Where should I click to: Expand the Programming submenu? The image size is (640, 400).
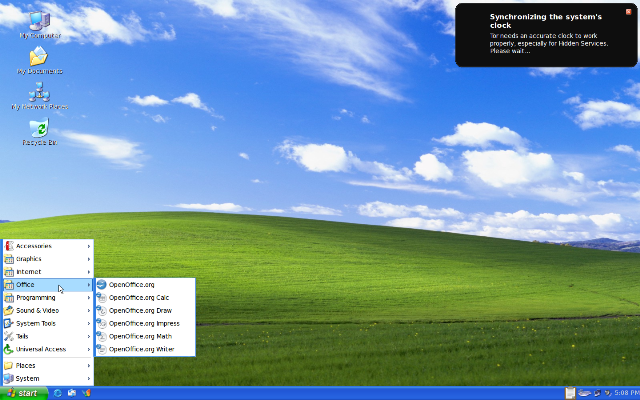(x=48, y=298)
